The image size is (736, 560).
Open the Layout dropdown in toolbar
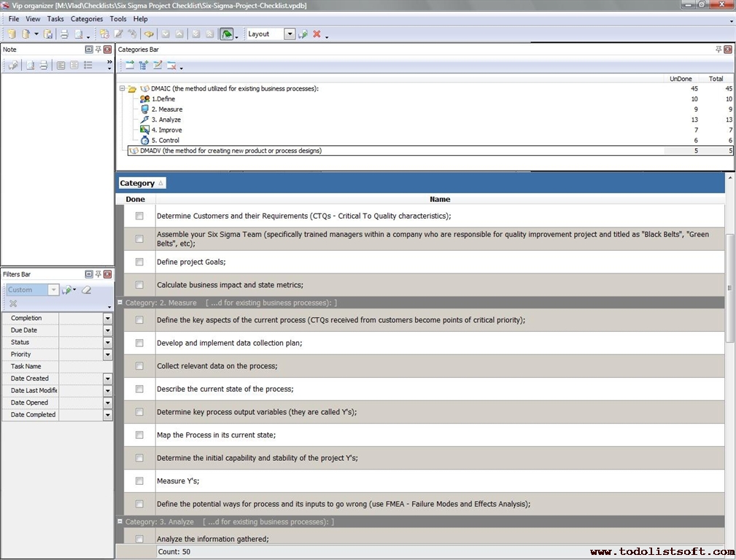click(x=290, y=34)
